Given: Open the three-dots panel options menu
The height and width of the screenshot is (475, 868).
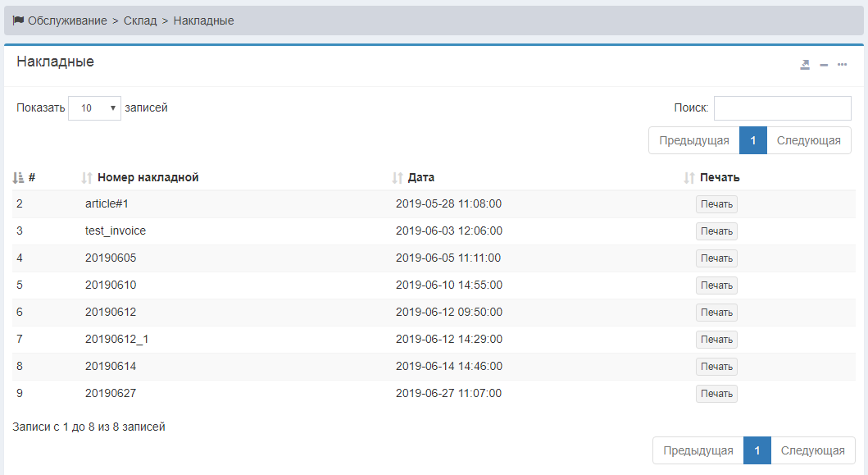Looking at the screenshot, I should click(x=842, y=65).
